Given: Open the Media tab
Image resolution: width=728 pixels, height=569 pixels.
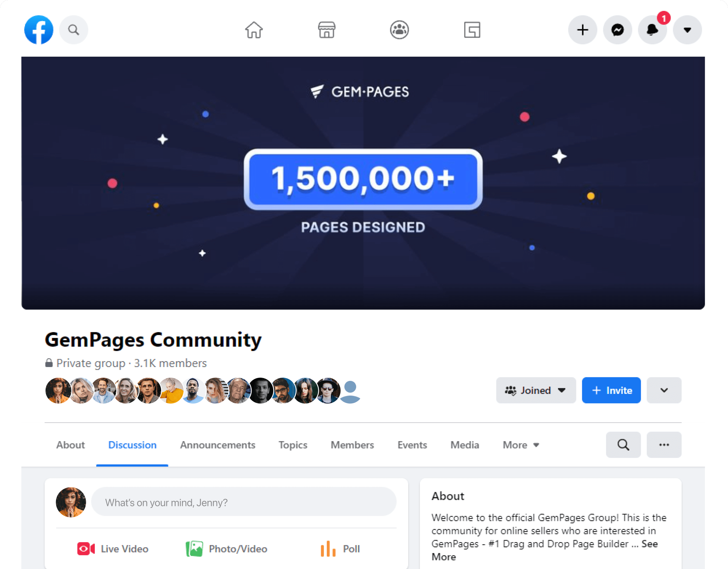Looking at the screenshot, I should tap(465, 445).
